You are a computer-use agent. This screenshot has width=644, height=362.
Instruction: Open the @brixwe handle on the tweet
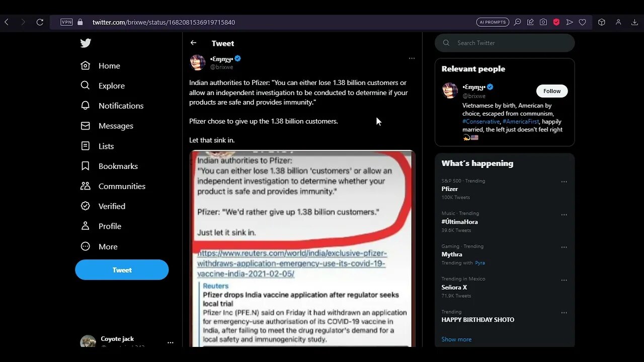[x=221, y=67]
